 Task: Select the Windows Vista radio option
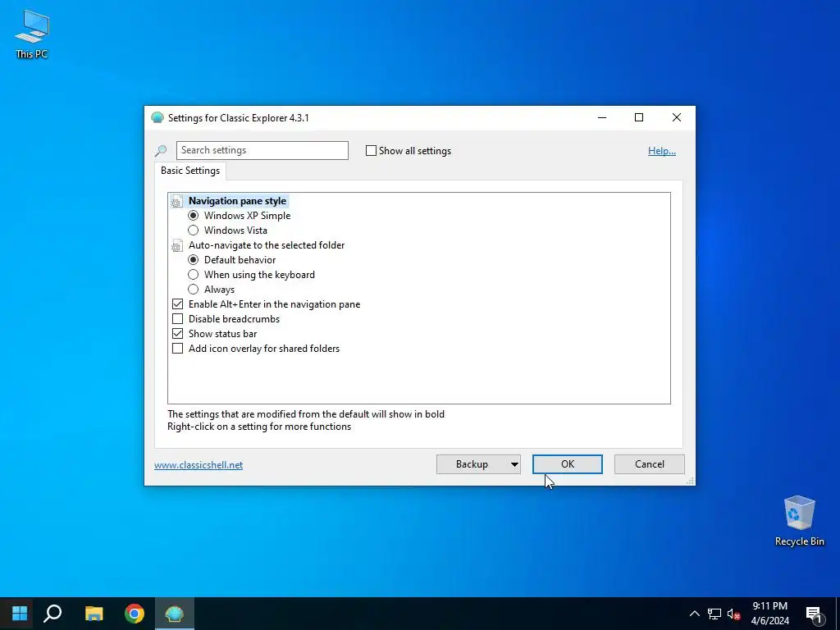click(194, 231)
